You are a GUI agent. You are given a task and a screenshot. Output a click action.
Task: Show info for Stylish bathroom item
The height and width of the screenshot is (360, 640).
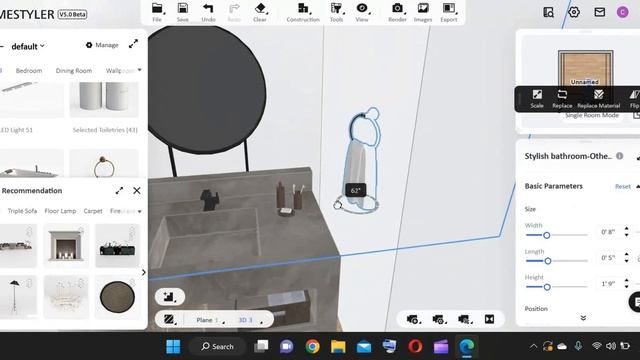[x=620, y=156]
